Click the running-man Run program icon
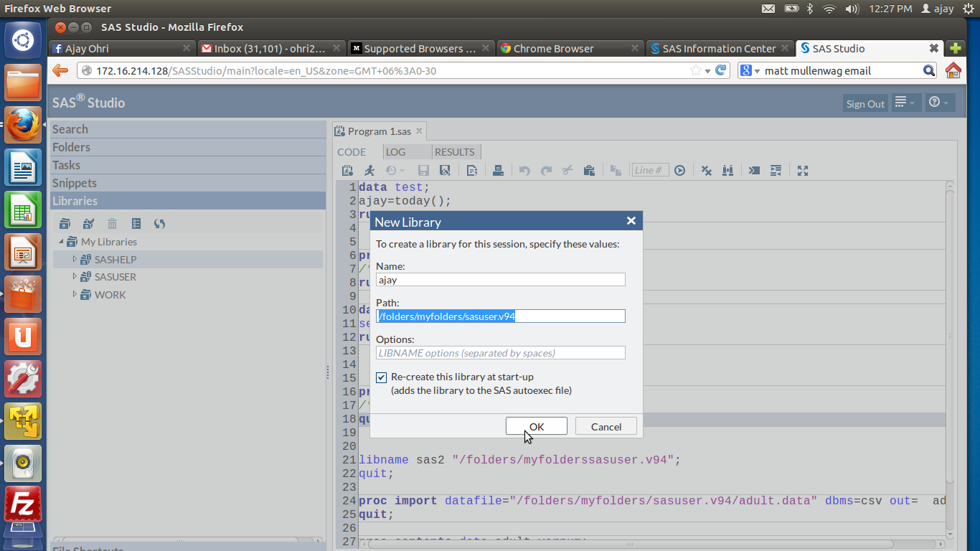980x551 pixels. tap(369, 171)
